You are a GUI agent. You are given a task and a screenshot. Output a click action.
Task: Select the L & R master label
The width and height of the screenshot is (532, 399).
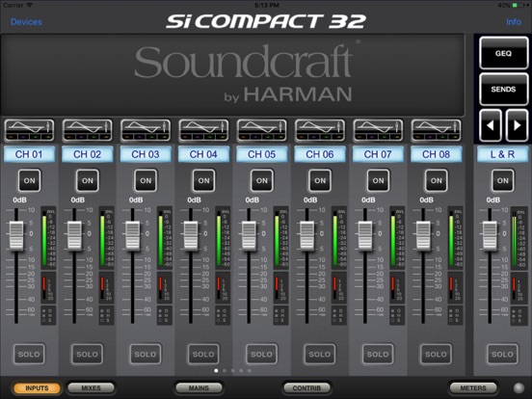point(502,154)
